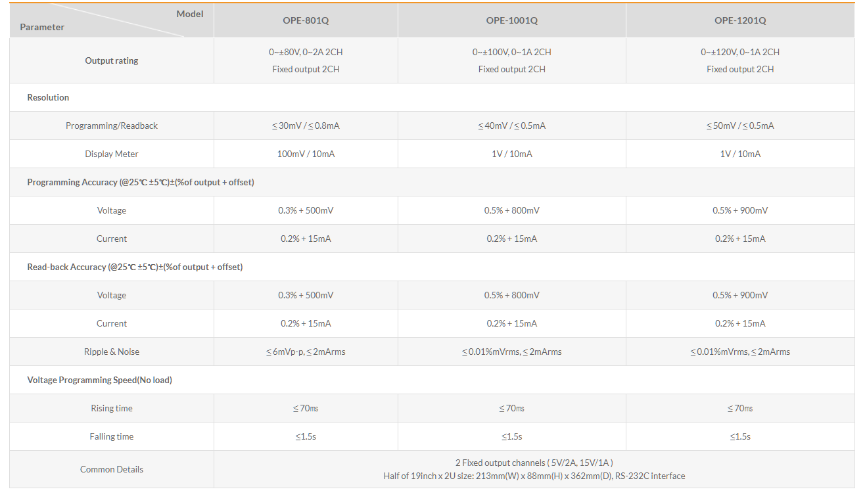The height and width of the screenshot is (504, 865).
Task: Select OPE-1201Q Display Meter 1V / 10mA
Action: (x=740, y=154)
